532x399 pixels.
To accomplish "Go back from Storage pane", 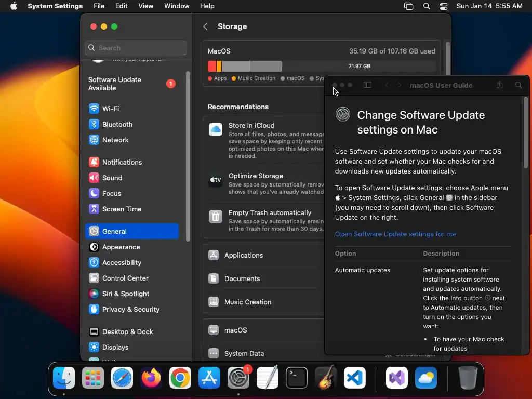I will coord(205,26).
